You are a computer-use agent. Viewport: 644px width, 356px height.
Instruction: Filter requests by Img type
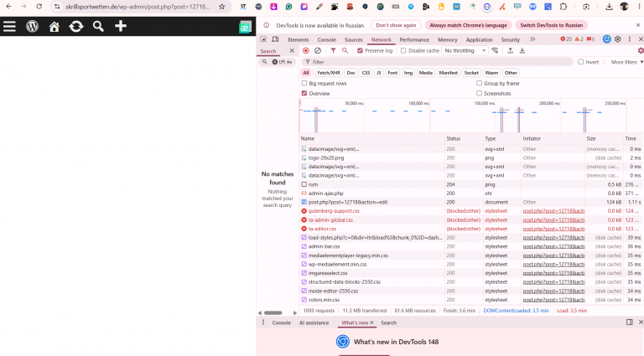pyautogui.click(x=408, y=73)
